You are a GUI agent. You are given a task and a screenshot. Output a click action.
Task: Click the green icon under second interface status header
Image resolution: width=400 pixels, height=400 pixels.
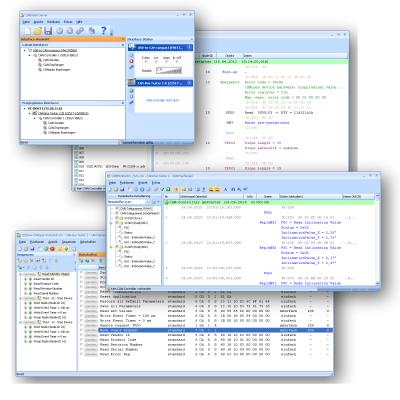pyautogui.click(x=131, y=91)
